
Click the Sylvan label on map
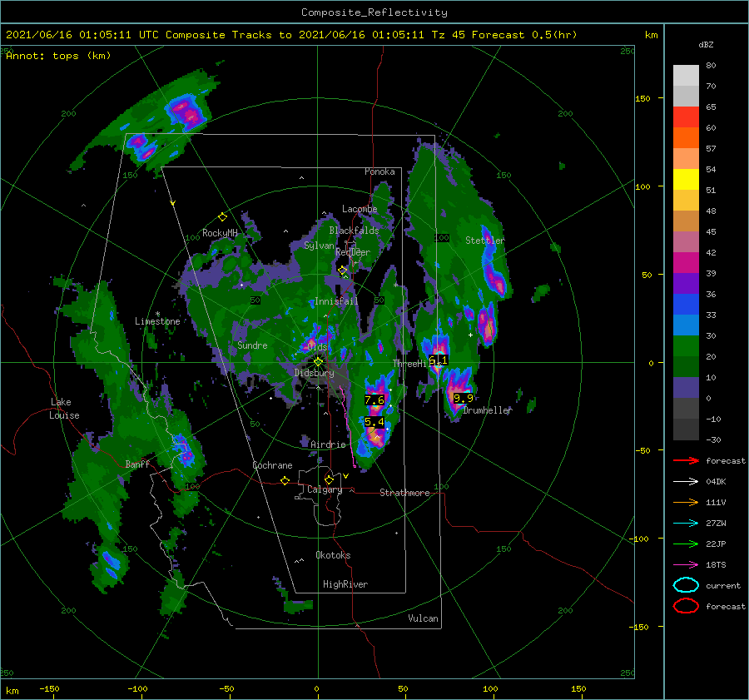click(319, 246)
